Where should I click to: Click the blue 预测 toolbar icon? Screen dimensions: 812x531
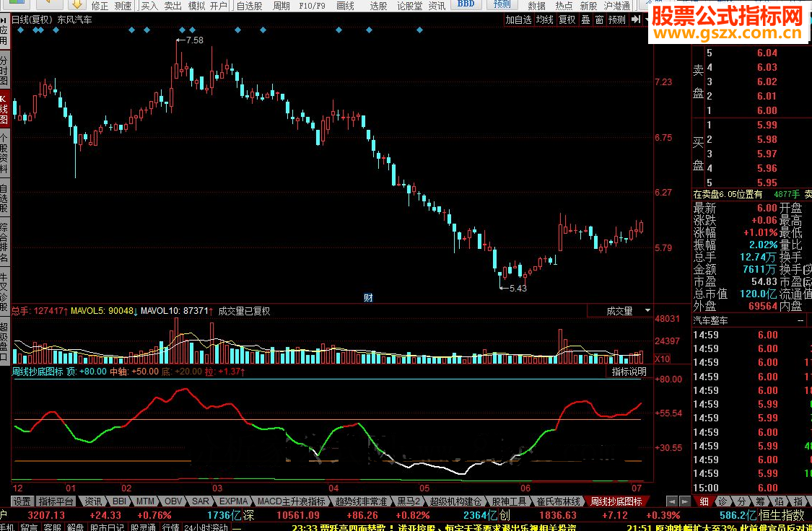[502, 5]
